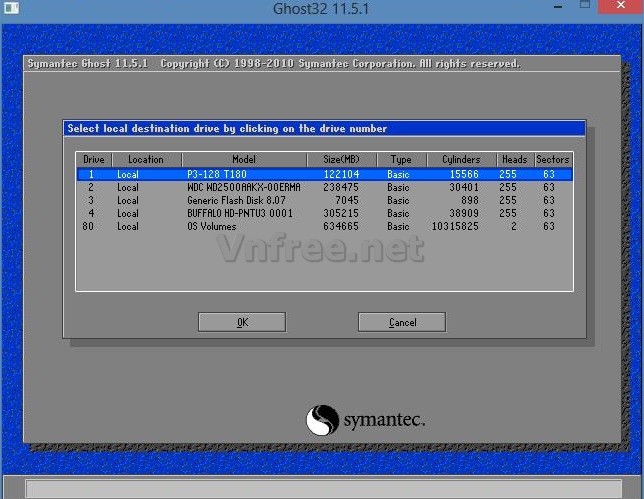This screenshot has width=644, height=499.
Task: Click the Location column header
Action: 146,159
